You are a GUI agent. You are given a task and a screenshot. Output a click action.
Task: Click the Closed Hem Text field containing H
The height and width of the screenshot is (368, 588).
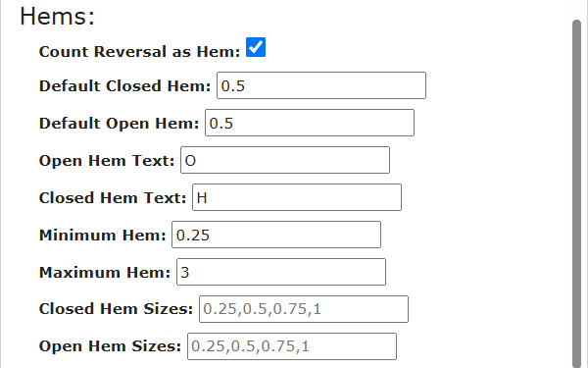tap(297, 197)
